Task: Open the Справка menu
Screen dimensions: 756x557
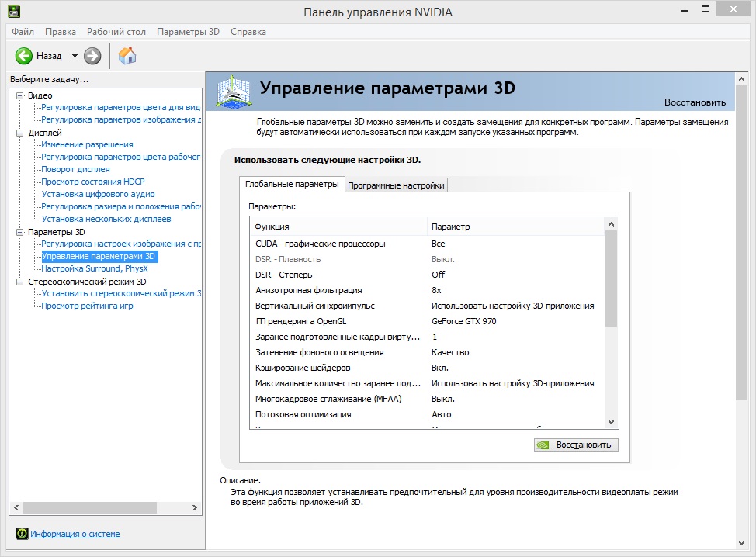Action: click(248, 32)
